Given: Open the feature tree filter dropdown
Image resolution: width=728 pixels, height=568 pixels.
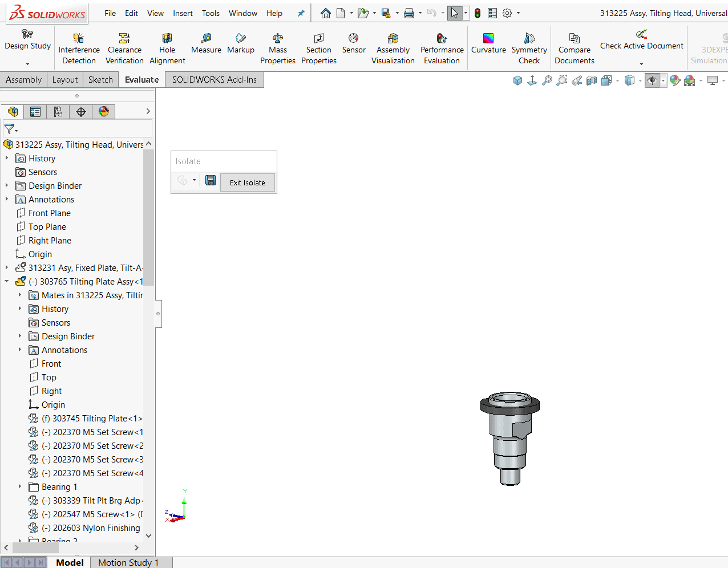Looking at the screenshot, I should [x=11, y=129].
